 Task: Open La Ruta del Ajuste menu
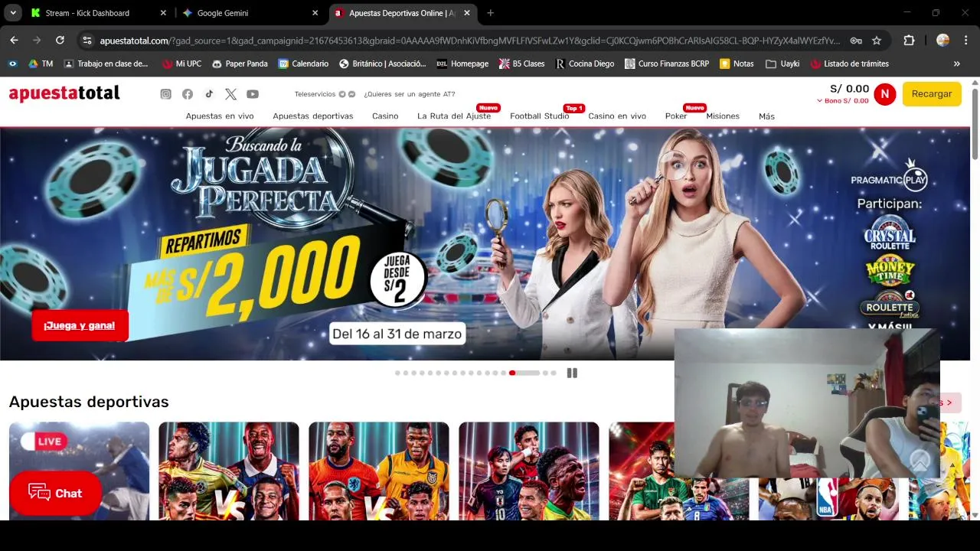[454, 116]
